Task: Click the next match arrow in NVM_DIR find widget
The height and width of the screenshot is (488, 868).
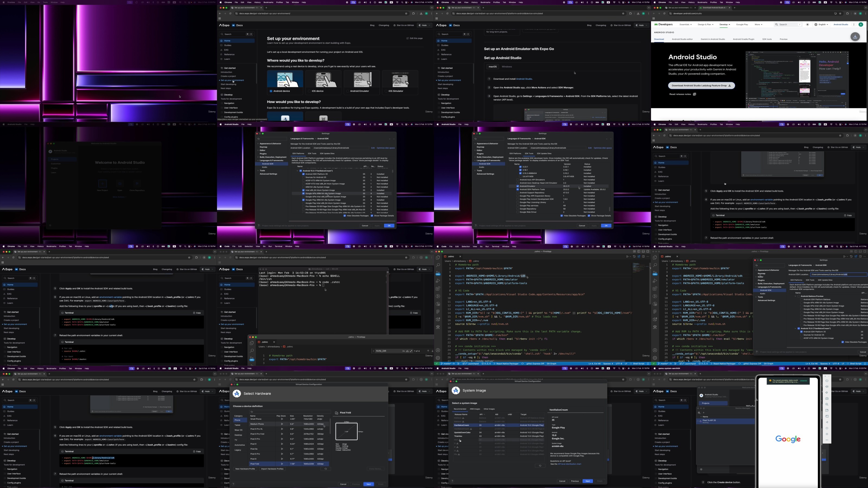Action: [x=432, y=351]
